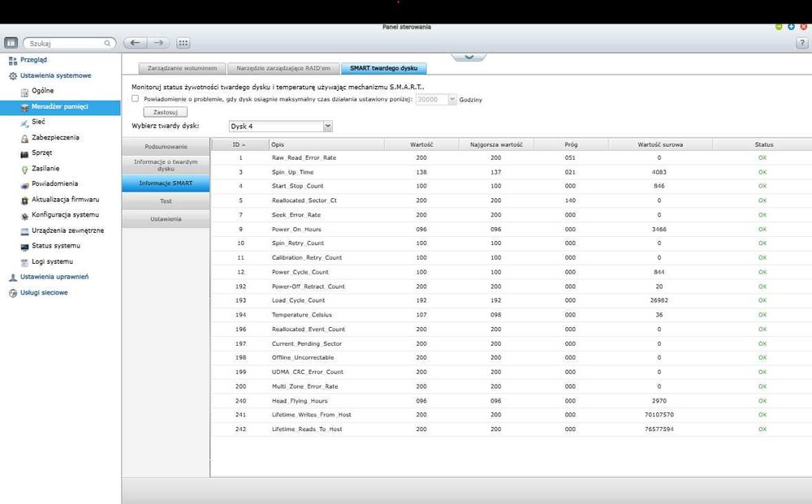Click the Przegląd overview icon

(x=13, y=61)
